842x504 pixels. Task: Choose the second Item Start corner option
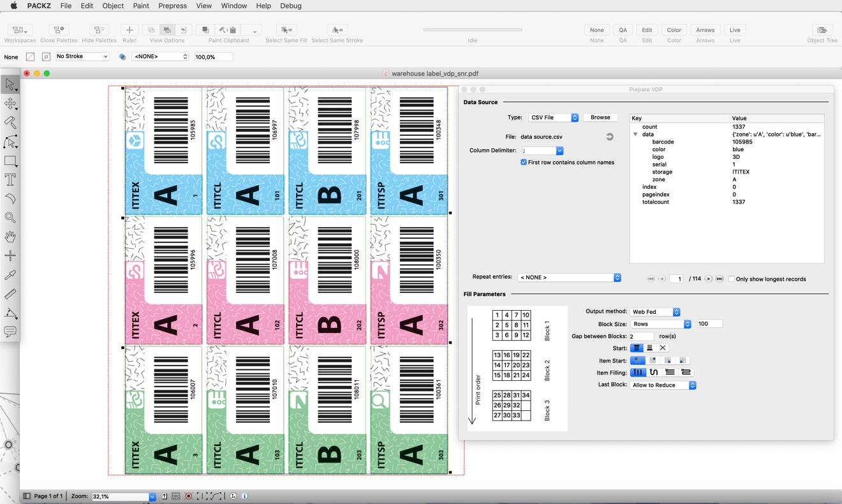[653, 360]
